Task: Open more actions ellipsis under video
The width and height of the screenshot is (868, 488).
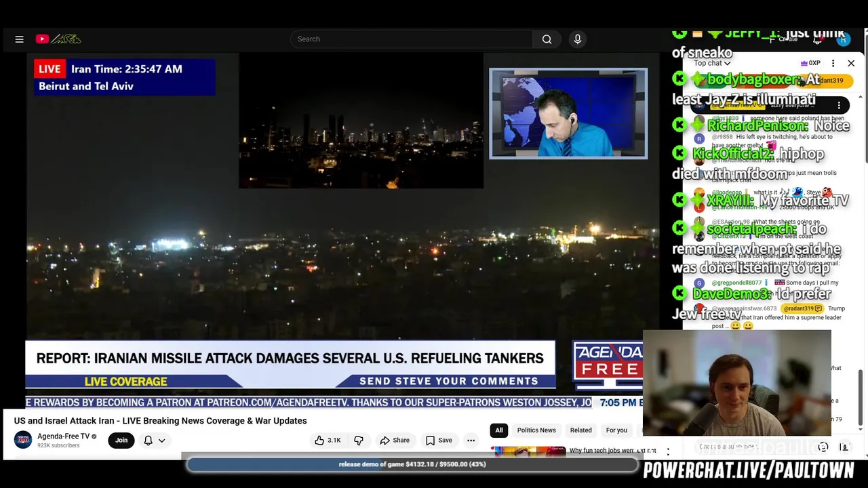Action: (471, 441)
